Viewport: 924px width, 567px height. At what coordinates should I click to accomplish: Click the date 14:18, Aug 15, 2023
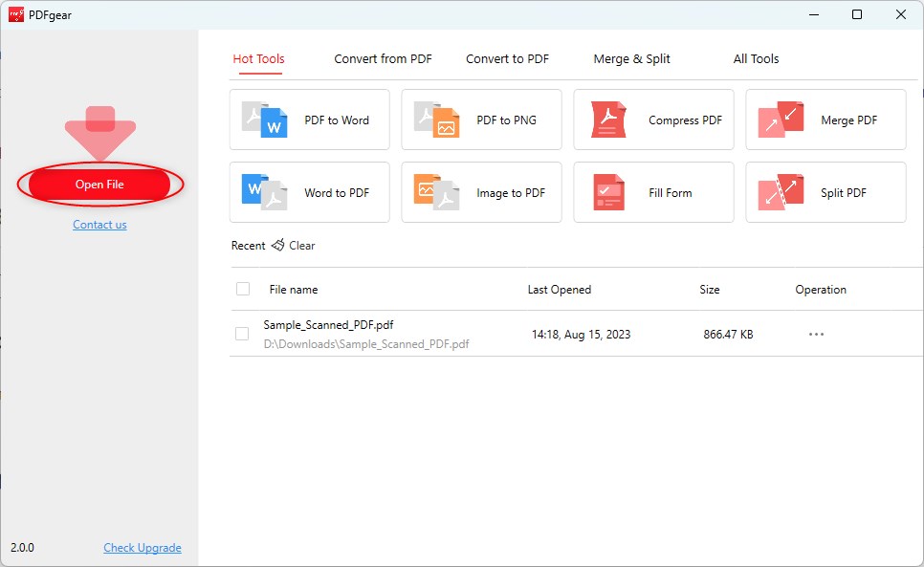point(581,334)
